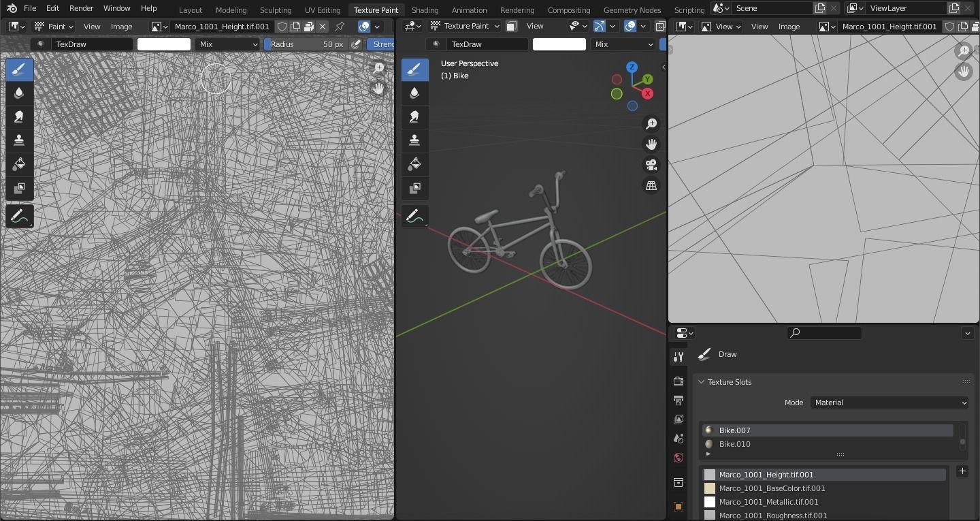This screenshot has height=521, width=980.
Task: Open the Tool properties tab
Action: [679, 357]
